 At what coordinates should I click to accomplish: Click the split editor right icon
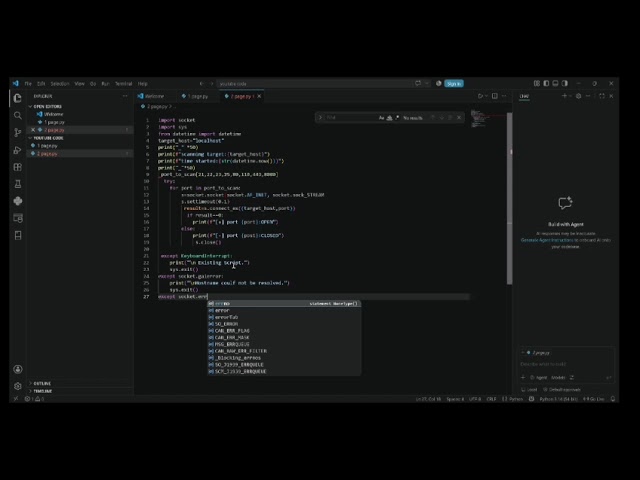point(495,96)
